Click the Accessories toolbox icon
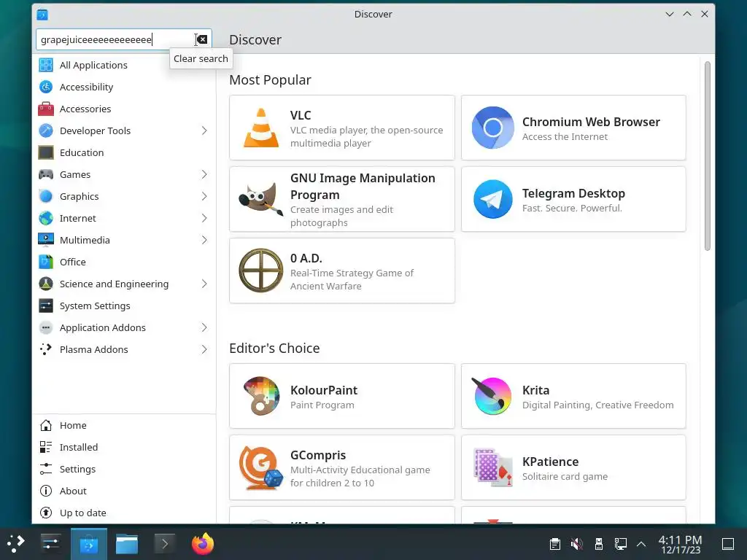Image resolution: width=747 pixels, height=560 pixels. click(46, 109)
